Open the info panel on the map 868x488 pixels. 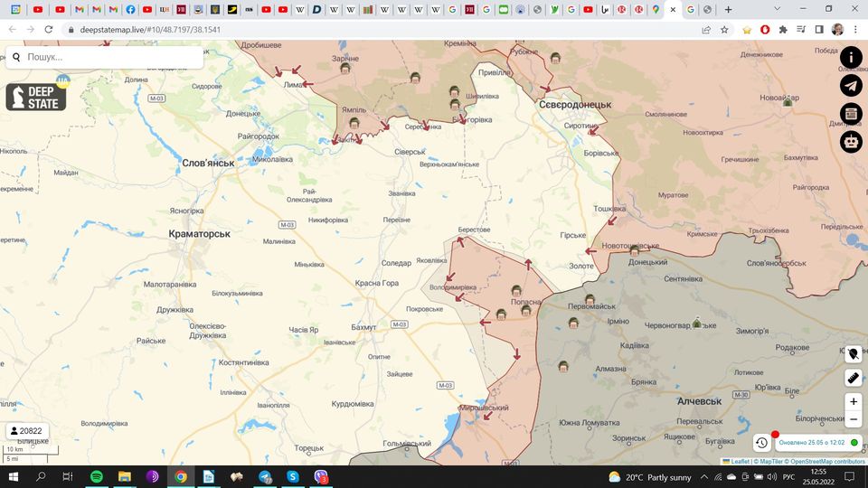point(851,57)
